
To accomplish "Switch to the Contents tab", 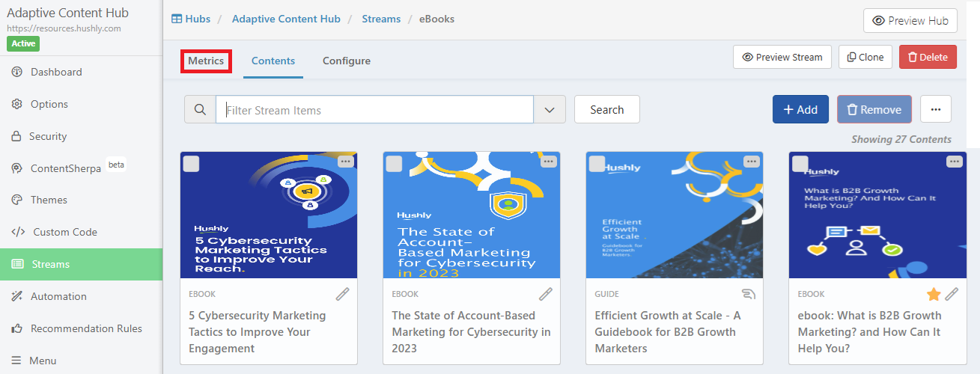I will [x=273, y=61].
